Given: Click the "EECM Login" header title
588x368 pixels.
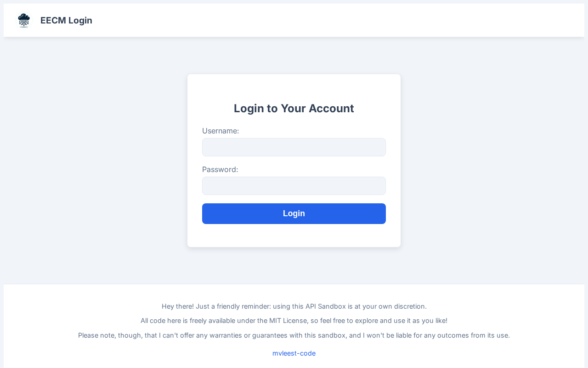Looking at the screenshot, I should (x=66, y=20).
